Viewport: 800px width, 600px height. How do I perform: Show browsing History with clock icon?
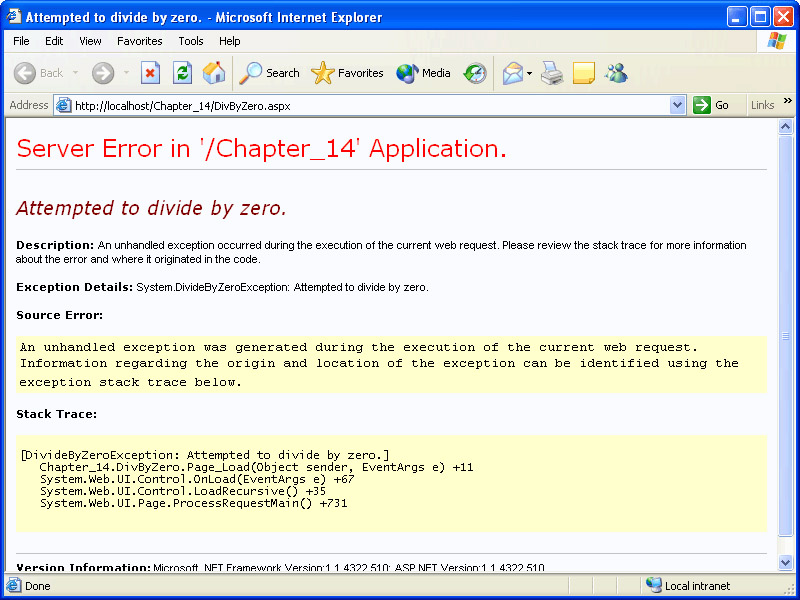[x=475, y=73]
